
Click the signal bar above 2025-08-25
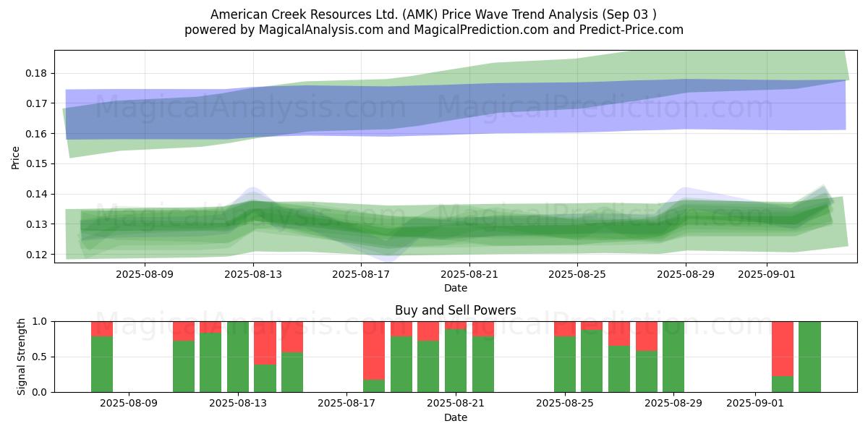pos(565,357)
